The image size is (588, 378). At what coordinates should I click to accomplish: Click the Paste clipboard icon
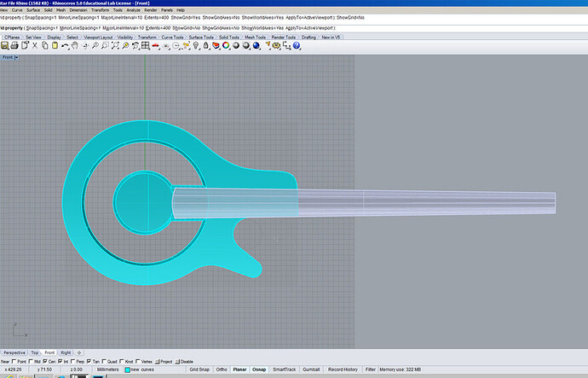pyautogui.click(x=55, y=45)
